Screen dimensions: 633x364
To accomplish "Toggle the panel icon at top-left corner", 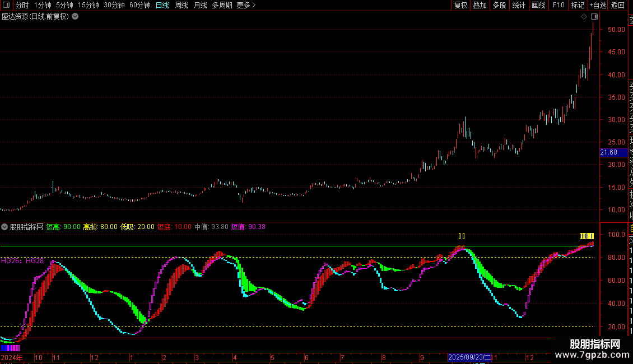I will (x=6, y=5).
